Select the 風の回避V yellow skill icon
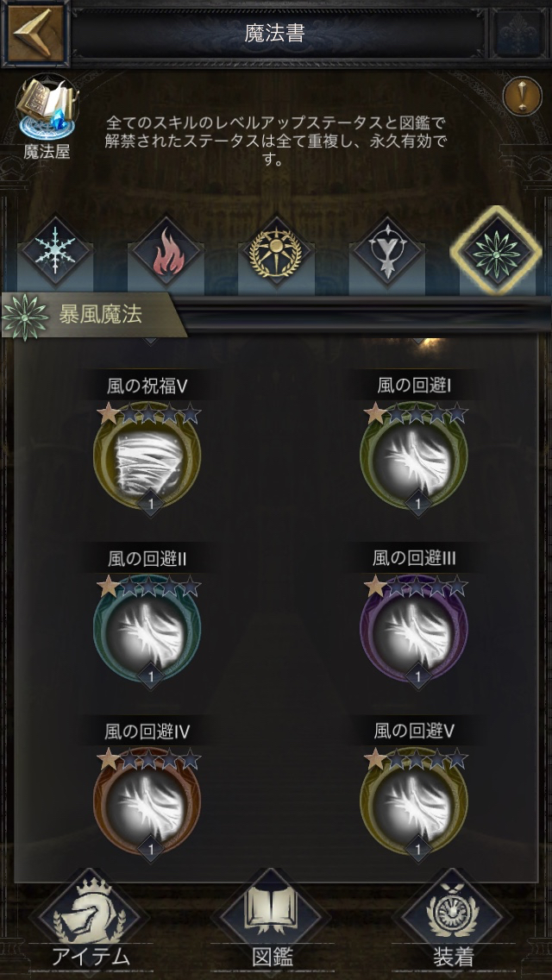 pos(415,802)
